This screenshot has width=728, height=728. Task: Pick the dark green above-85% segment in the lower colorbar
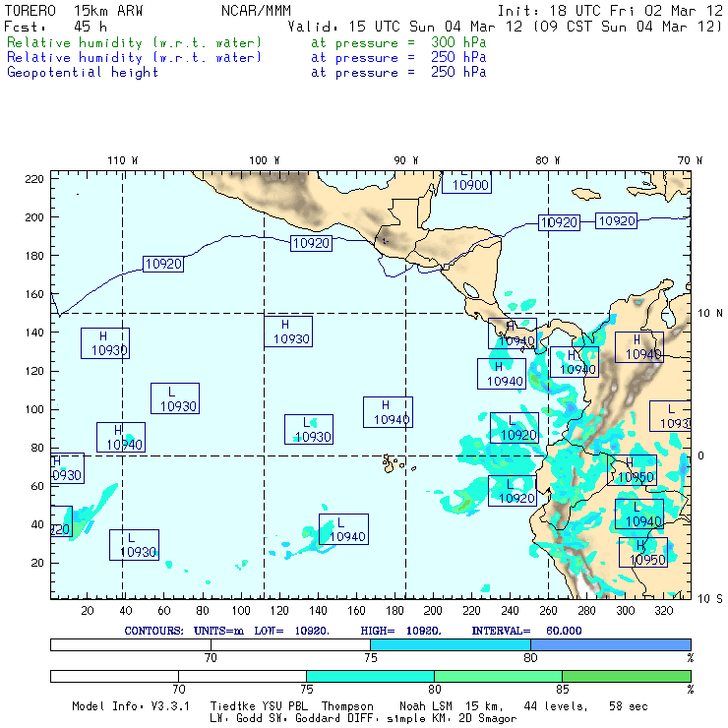627,676
